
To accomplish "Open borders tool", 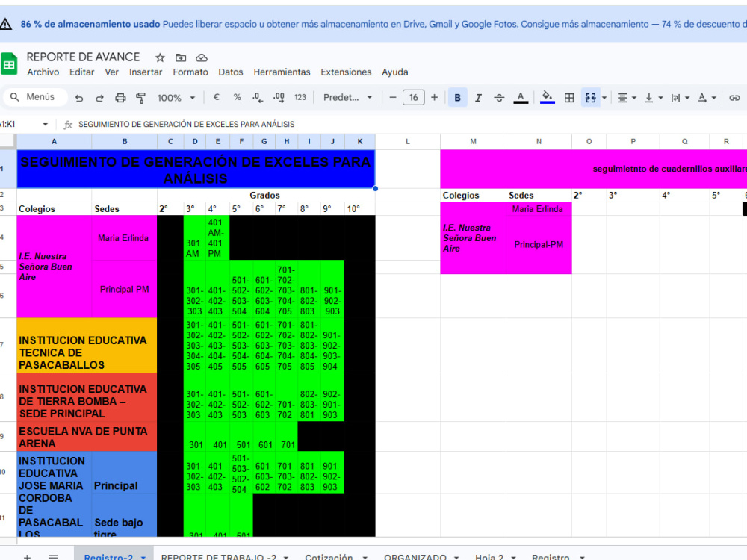I will (569, 98).
